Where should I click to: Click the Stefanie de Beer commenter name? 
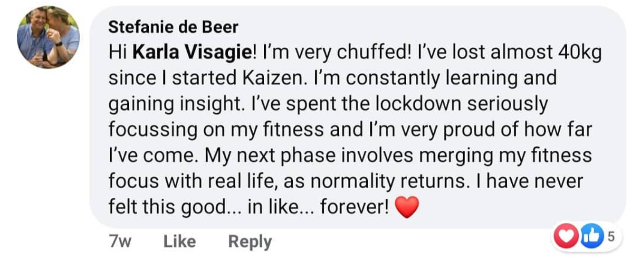(x=173, y=27)
